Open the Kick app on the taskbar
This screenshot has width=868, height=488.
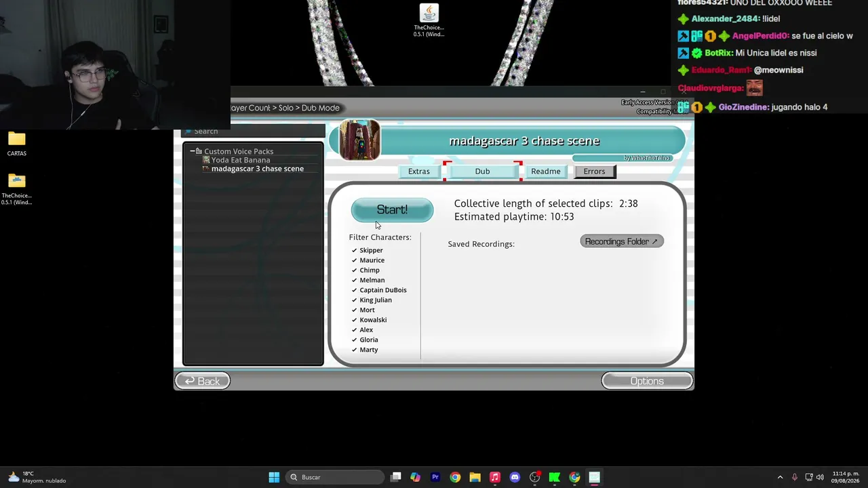pos(554,477)
